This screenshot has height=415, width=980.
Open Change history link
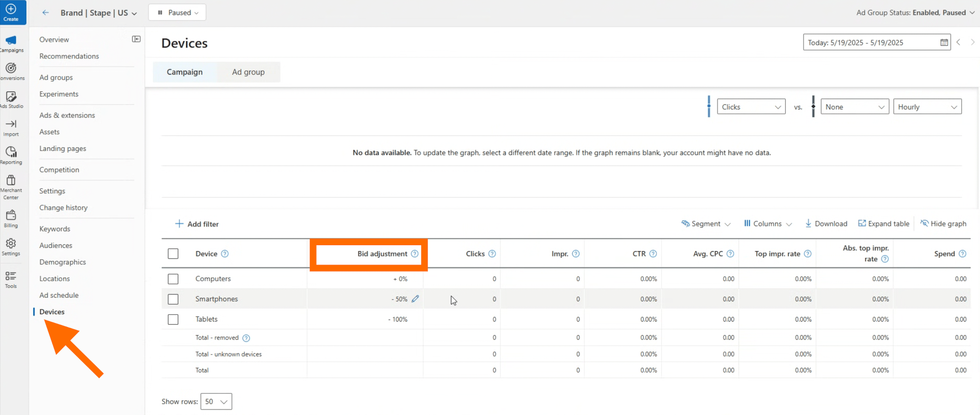[x=63, y=208]
